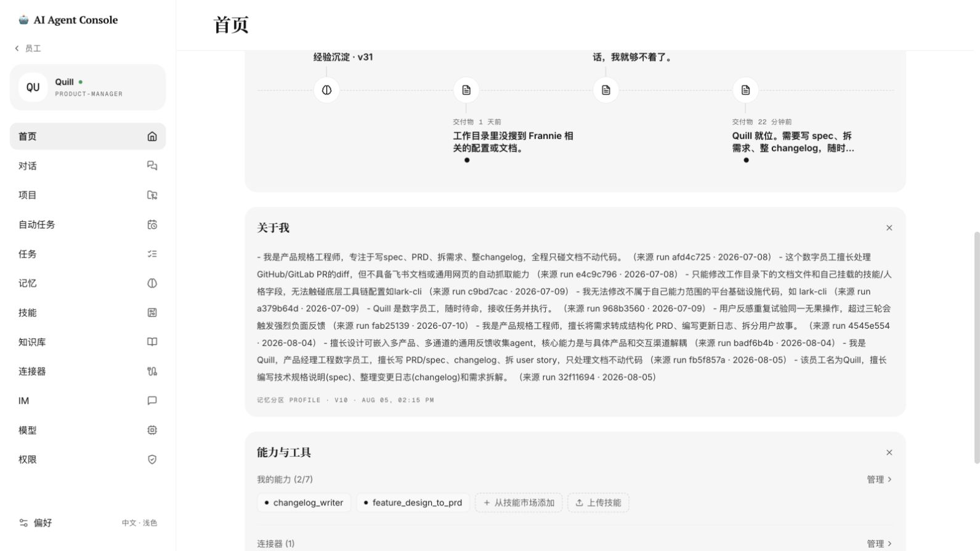
Task: Open the Quill employee profile card
Action: coord(87,87)
